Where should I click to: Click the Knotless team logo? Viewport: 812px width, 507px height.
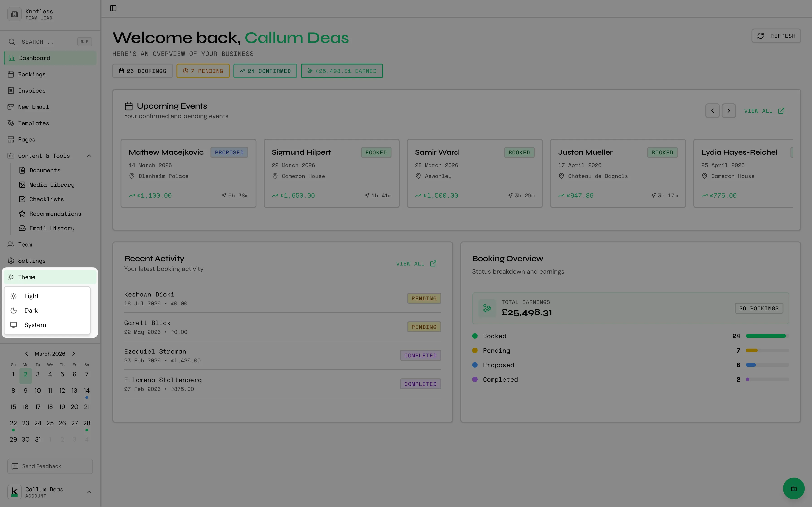click(x=14, y=14)
